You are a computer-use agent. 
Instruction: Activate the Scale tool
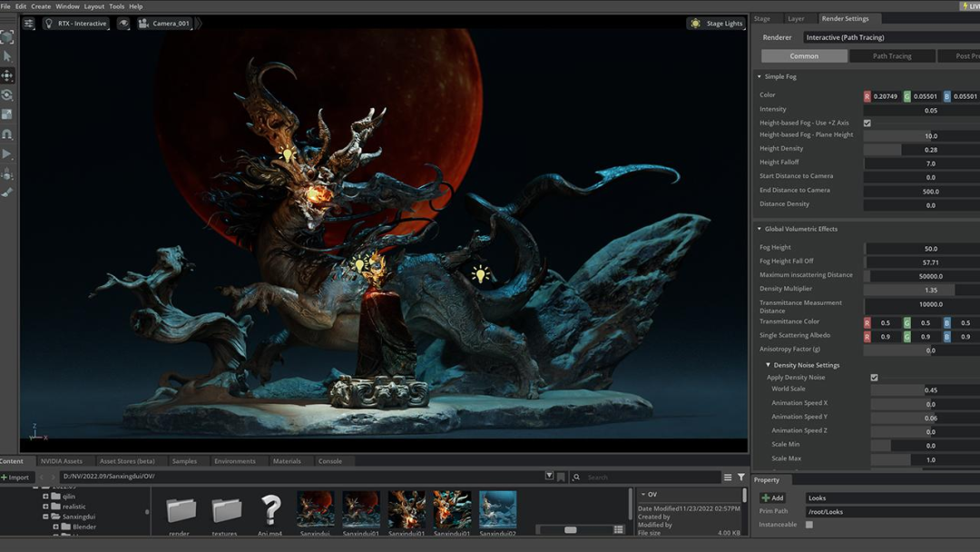point(7,114)
